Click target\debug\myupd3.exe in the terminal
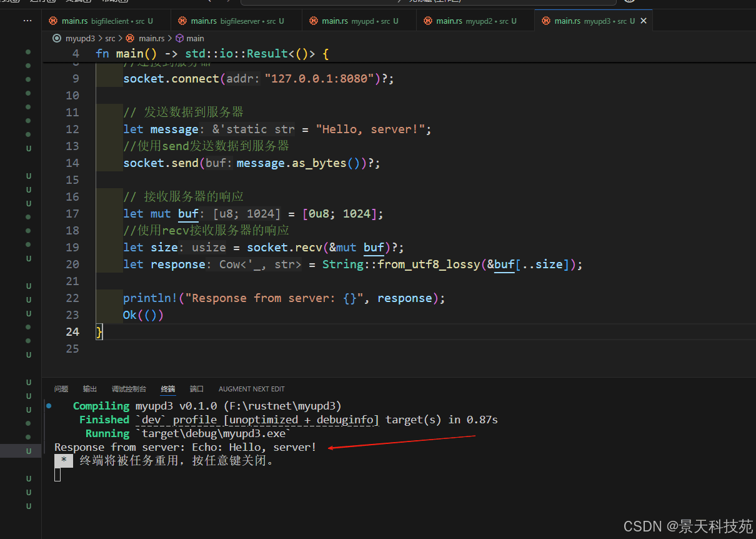 coord(214,433)
